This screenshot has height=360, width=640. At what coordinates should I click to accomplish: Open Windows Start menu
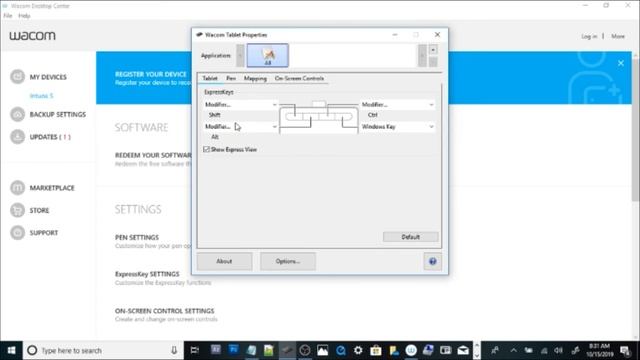tap(11, 350)
